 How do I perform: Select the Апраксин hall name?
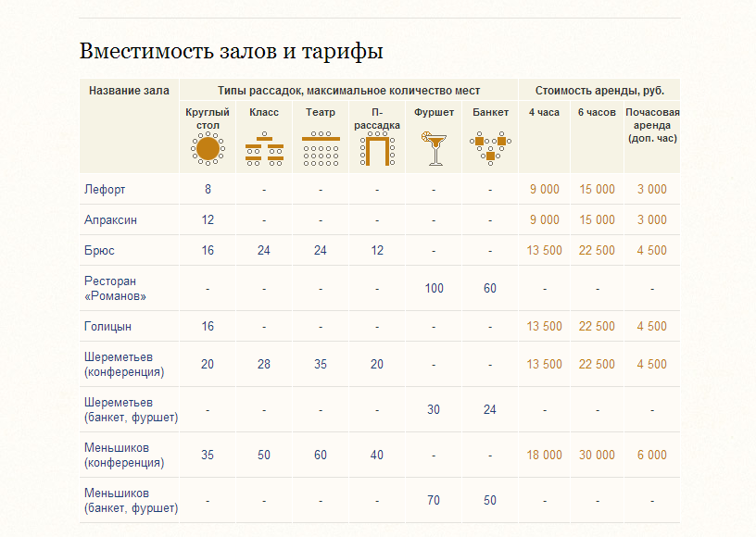point(110,220)
